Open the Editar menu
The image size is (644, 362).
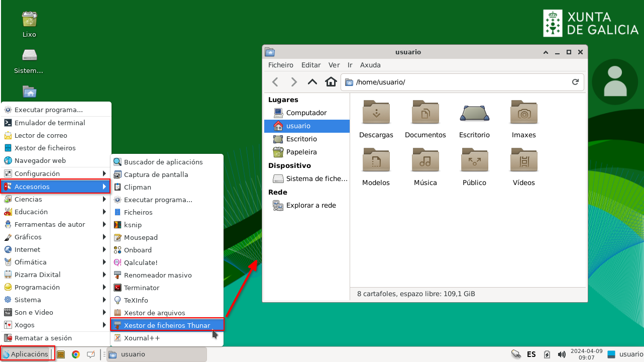click(311, 65)
